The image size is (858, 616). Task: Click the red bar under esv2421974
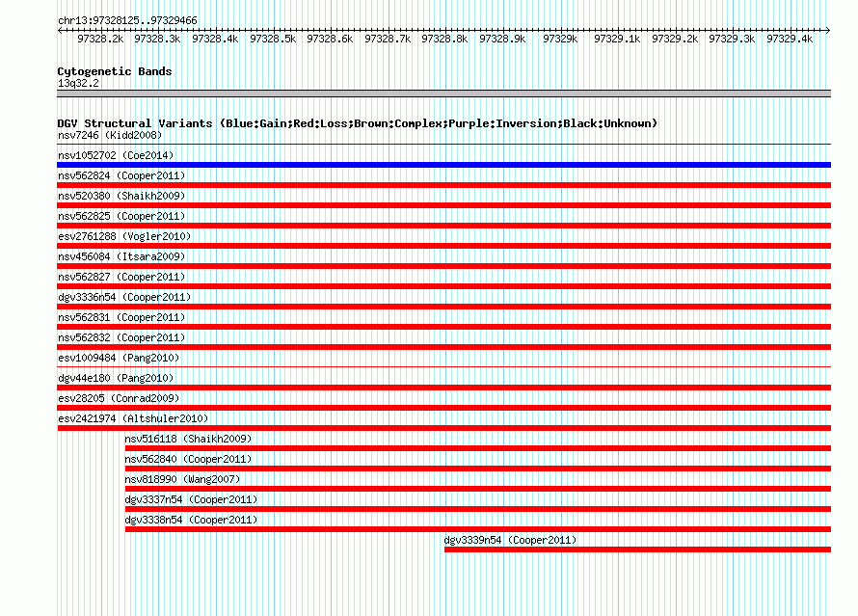click(443, 428)
